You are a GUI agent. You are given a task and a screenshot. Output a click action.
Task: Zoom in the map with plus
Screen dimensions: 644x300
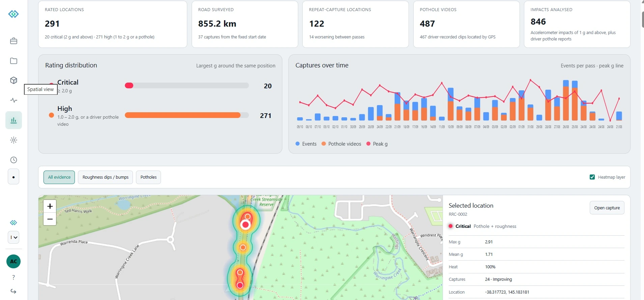50,206
